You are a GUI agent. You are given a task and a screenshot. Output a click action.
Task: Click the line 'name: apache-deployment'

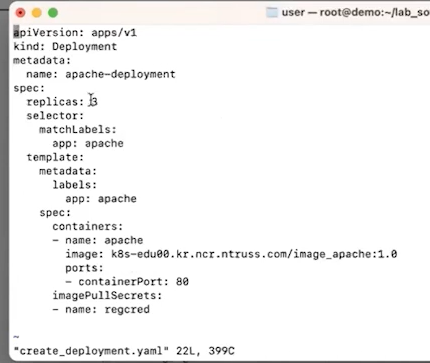coord(101,74)
